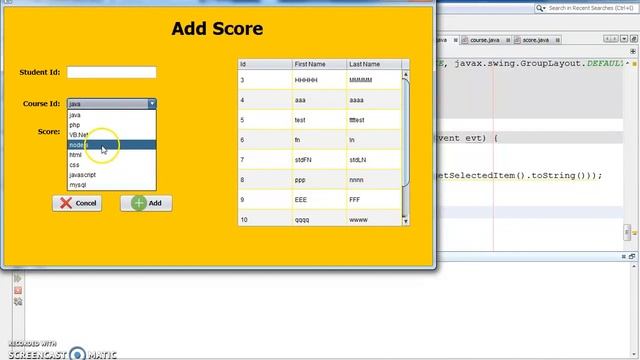Collapse the Course Id combo box arrow

point(152,104)
